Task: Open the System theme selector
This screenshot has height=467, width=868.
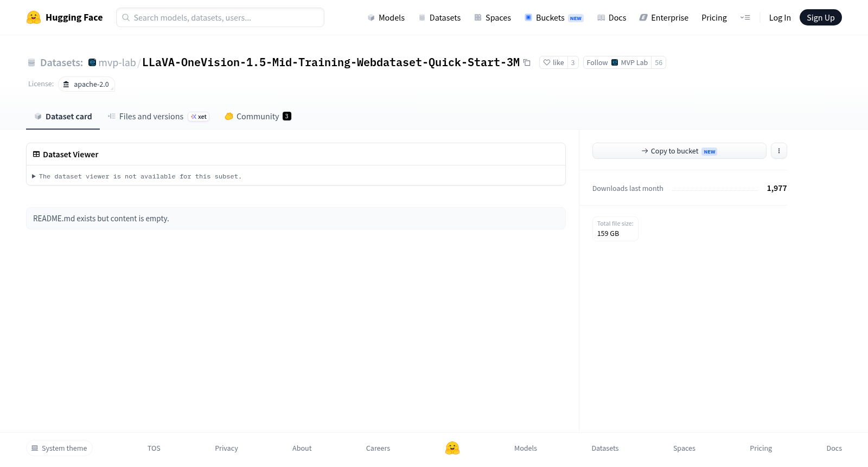Action: (59, 448)
